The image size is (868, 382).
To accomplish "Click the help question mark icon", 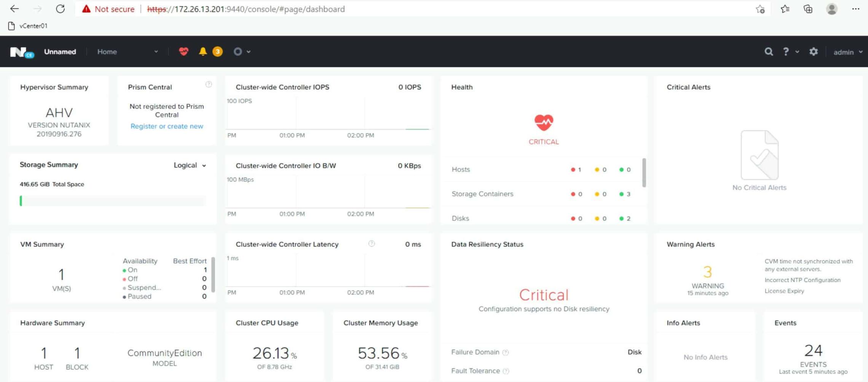I will (x=786, y=52).
